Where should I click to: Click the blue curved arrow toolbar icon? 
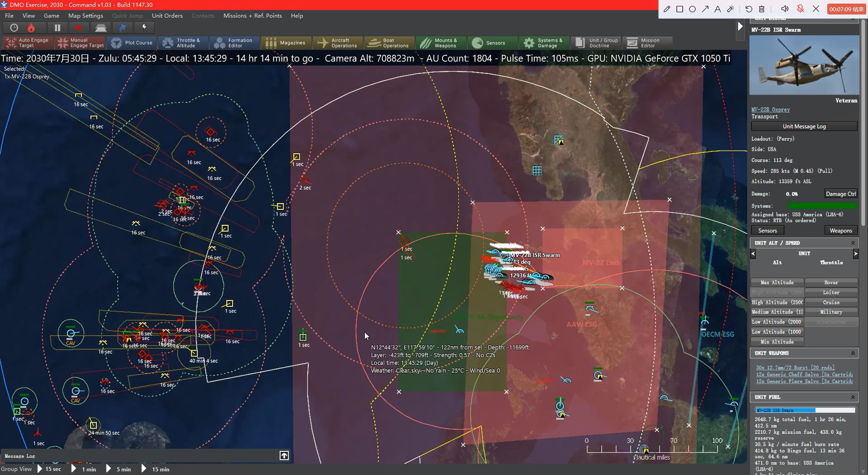pyautogui.click(x=122, y=28)
